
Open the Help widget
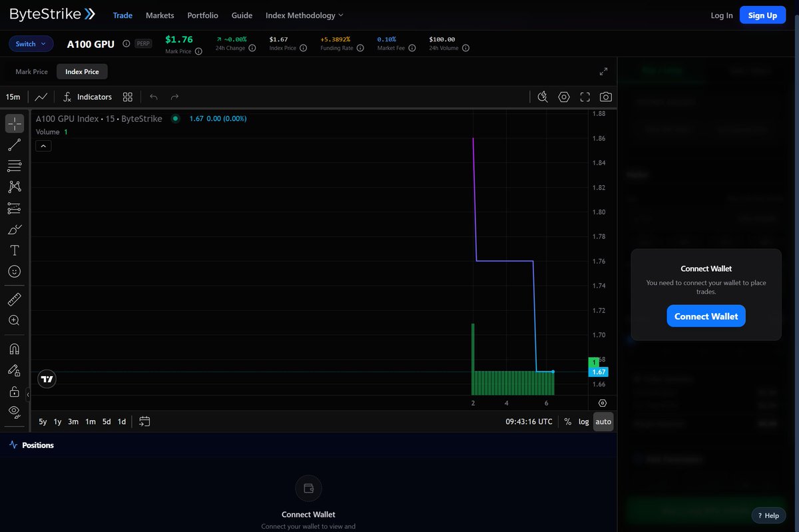[768, 515]
